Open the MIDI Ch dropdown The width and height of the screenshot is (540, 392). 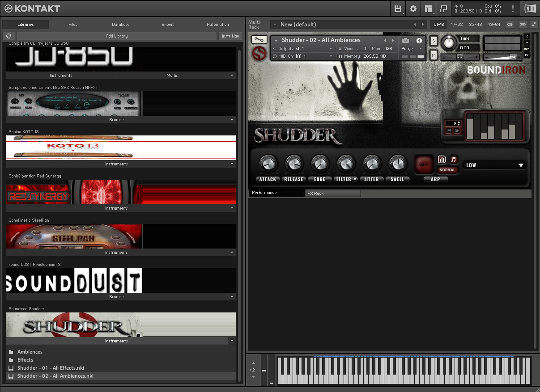tap(303, 56)
